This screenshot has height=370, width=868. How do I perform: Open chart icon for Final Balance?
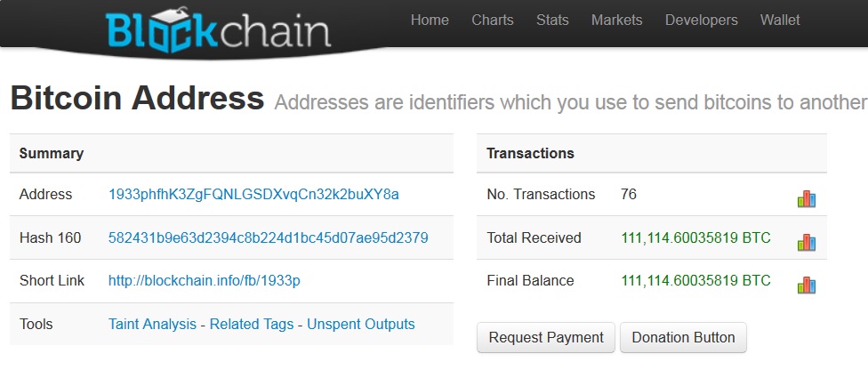tap(807, 285)
